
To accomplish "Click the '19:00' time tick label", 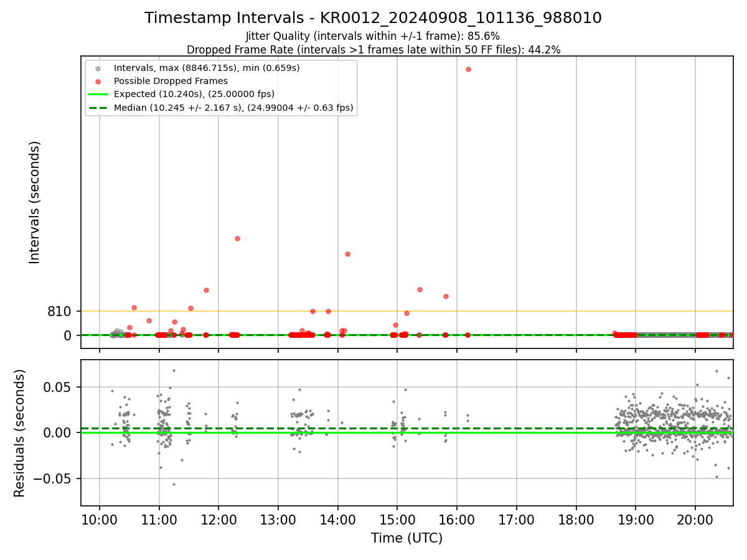I will (636, 520).
